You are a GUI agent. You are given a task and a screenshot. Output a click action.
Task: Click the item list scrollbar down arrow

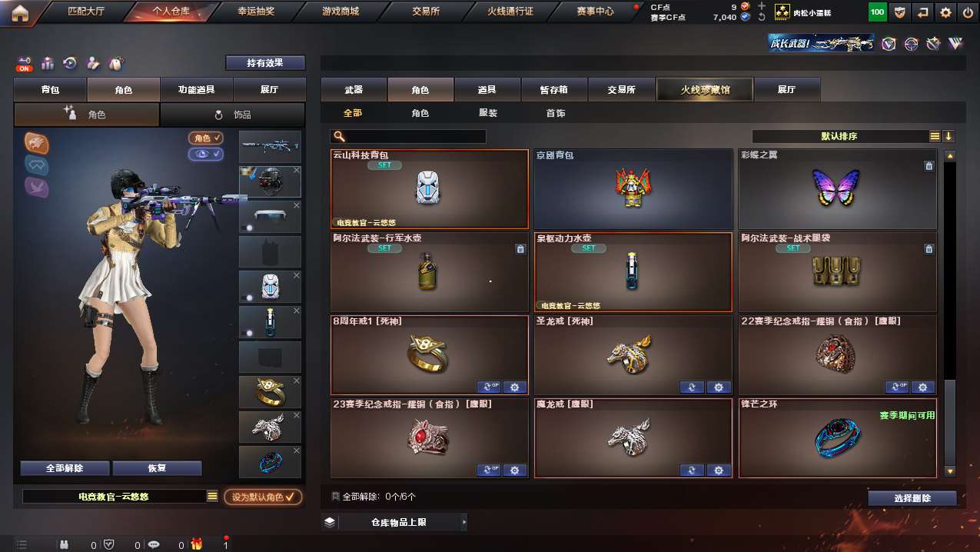point(950,471)
